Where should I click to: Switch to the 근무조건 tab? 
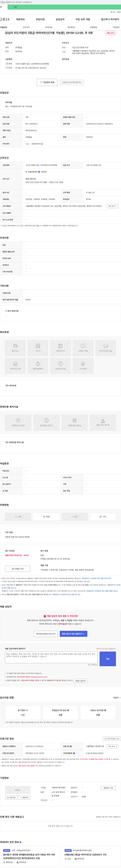[26, 27]
